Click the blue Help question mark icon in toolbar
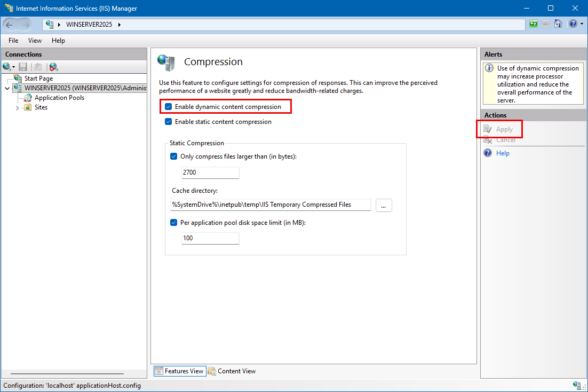The image size is (588, 392). coord(573,24)
